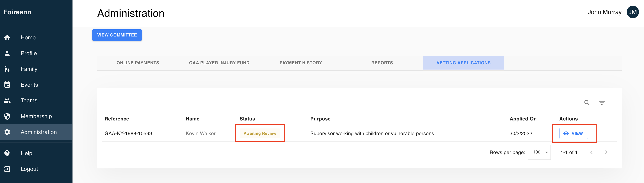Click the View Committee button
The height and width of the screenshot is (183, 644).
(117, 35)
